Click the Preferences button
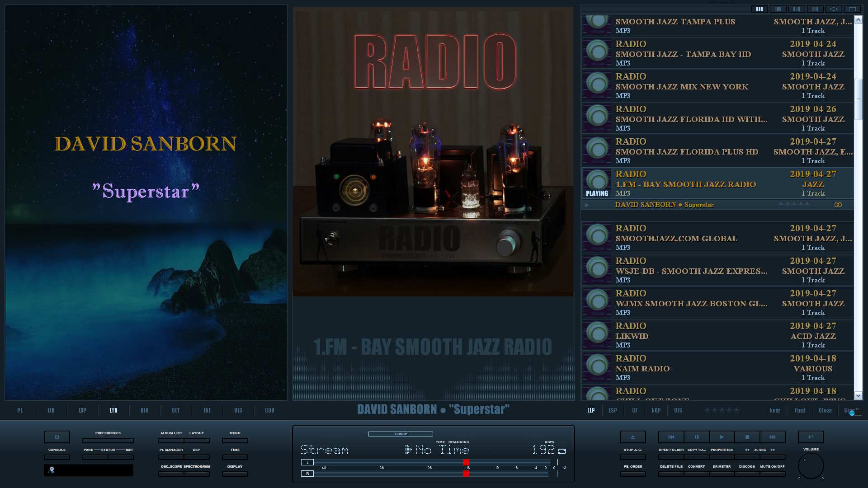This screenshot has height=488, width=868. point(108,440)
